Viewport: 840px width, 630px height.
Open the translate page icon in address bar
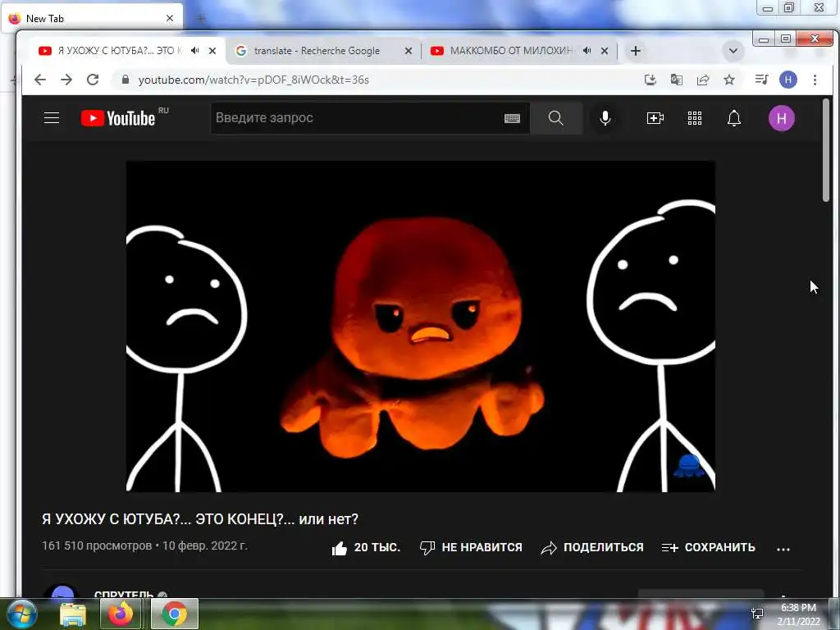coord(677,80)
